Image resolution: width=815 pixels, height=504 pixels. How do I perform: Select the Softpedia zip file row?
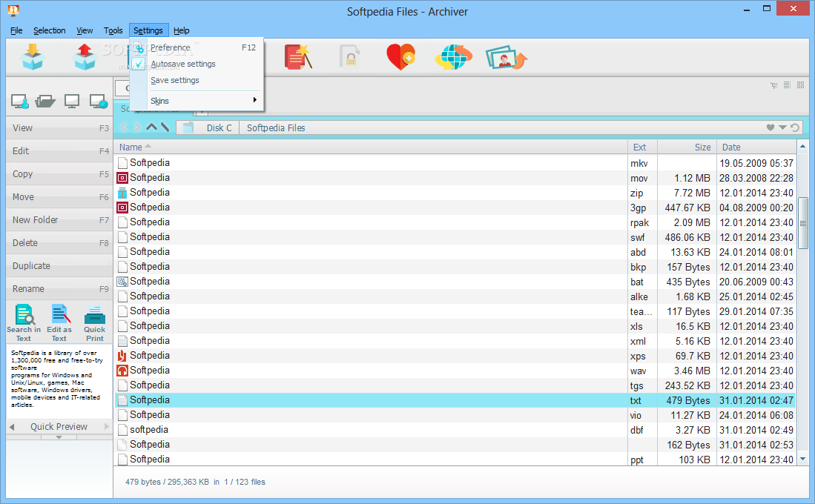pyautogui.click(x=455, y=192)
